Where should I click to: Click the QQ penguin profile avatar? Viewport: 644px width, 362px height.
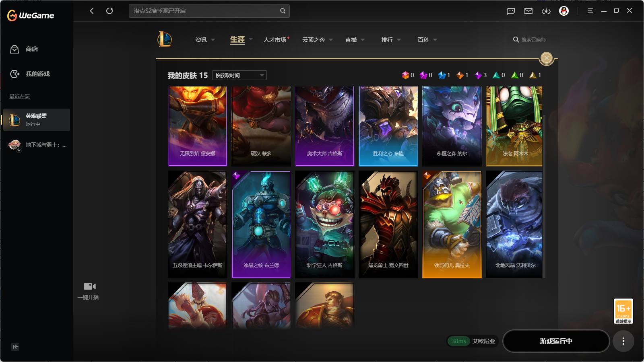(x=564, y=11)
